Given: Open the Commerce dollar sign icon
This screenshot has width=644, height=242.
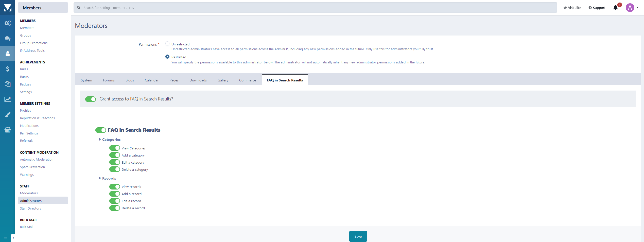Looking at the screenshot, I should click(x=7, y=69).
